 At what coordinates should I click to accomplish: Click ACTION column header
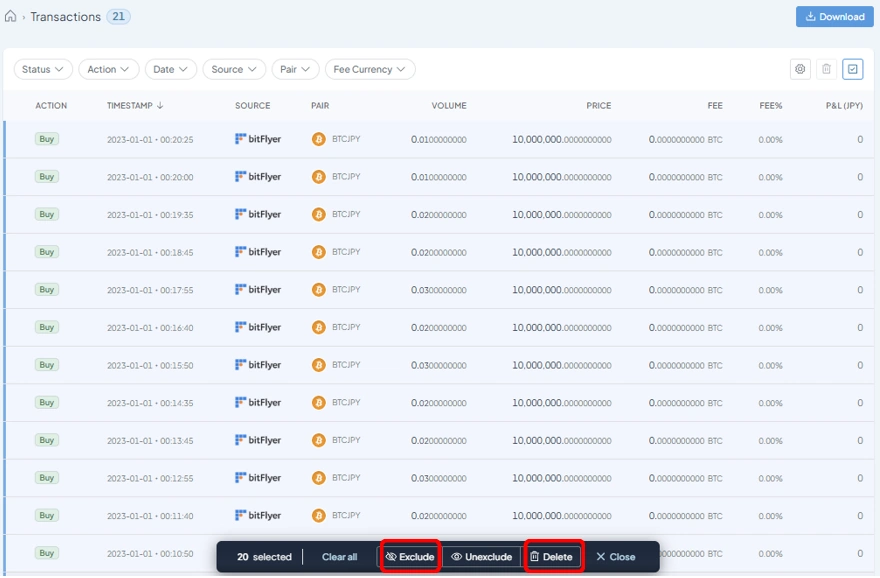51,105
